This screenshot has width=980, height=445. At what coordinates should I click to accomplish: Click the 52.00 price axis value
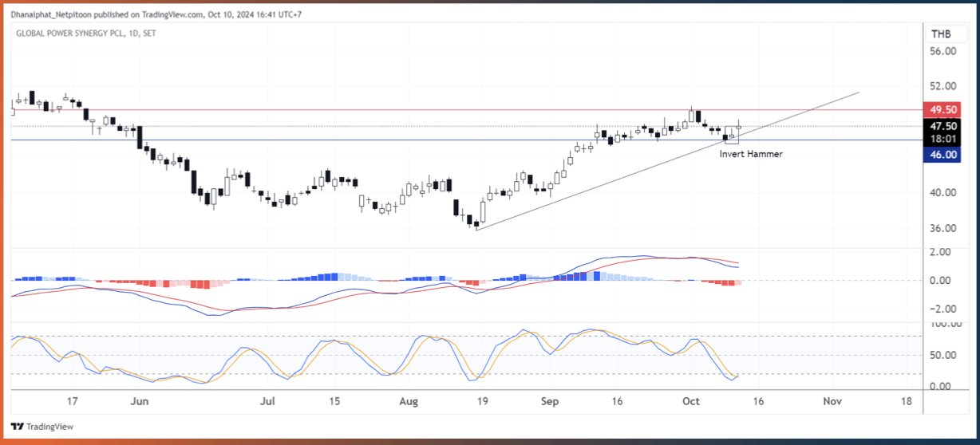pos(943,86)
